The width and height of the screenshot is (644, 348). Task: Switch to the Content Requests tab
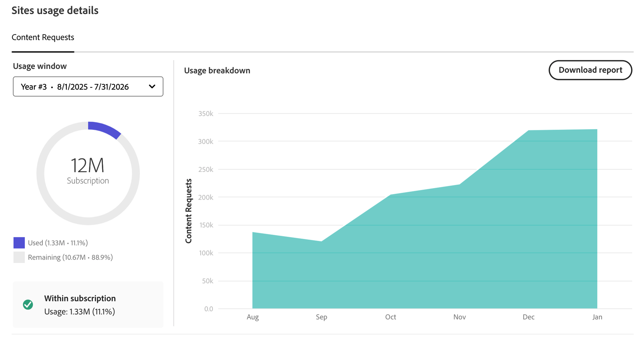(x=43, y=37)
